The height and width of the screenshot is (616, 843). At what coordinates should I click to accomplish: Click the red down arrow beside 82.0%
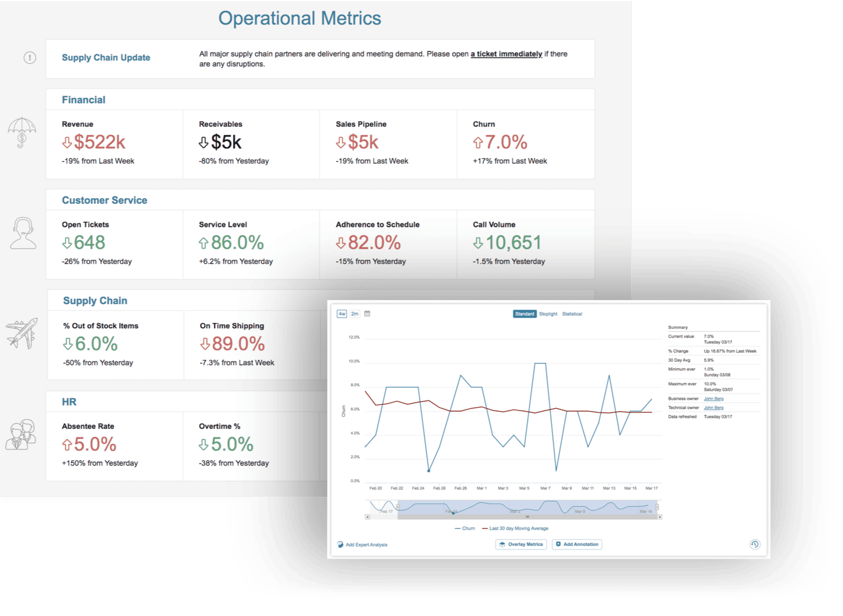pos(341,243)
